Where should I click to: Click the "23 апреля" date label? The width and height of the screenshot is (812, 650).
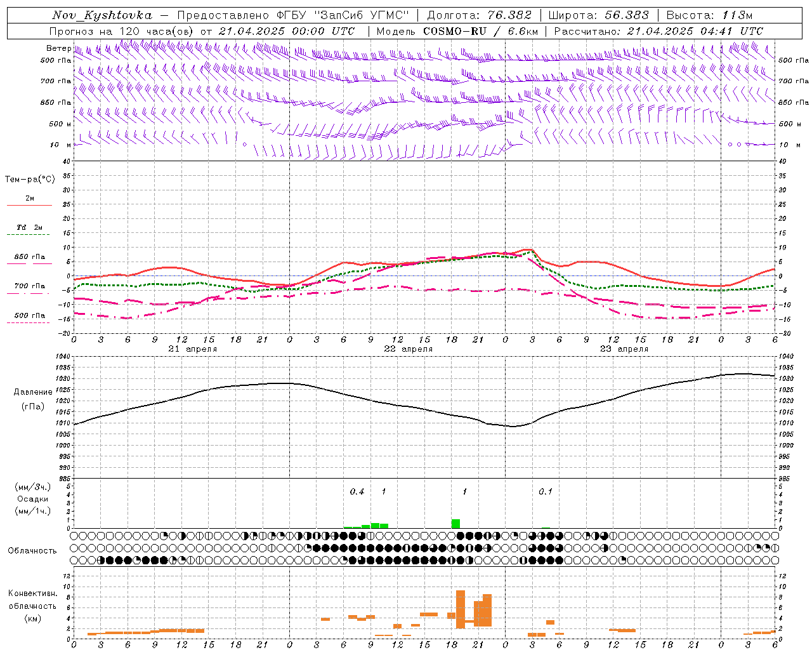pyautogui.click(x=624, y=349)
